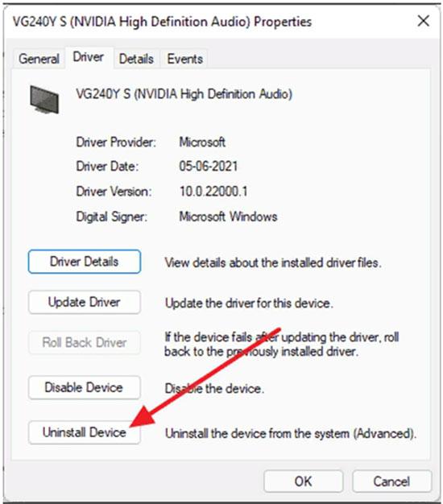Close the Properties dialog with the X
The width and height of the screenshot is (443, 504).
pos(423,21)
